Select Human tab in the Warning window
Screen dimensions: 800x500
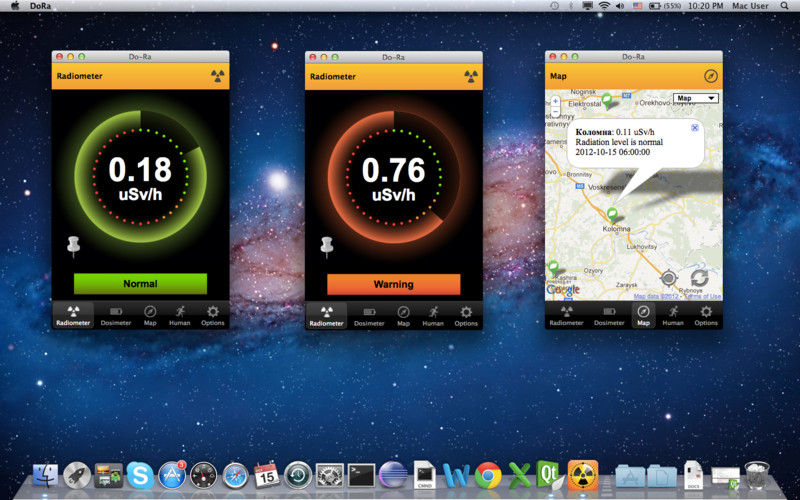pyautogui.click(x=433, y=316)
